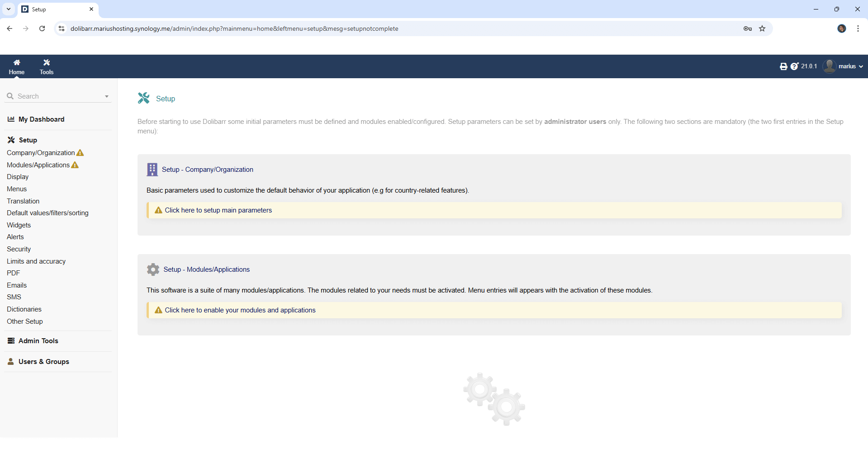Open the Display settings
Screen dimensions: 868x463
coord(18,177)
